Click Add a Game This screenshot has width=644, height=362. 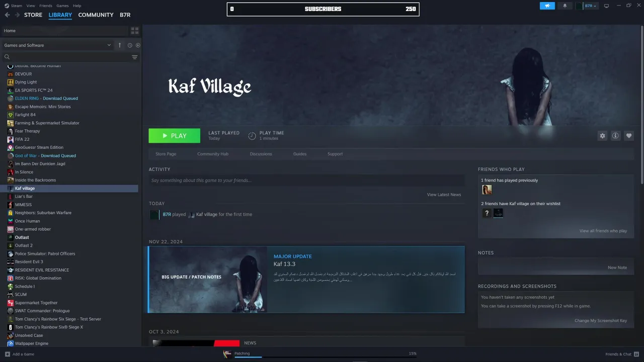[19, 354]
